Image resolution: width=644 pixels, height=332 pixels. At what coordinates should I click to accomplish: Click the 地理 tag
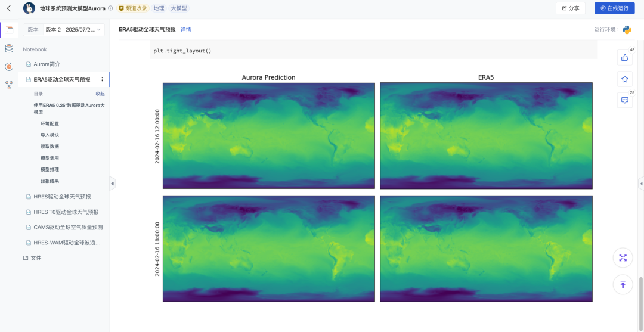coord(159,8)
